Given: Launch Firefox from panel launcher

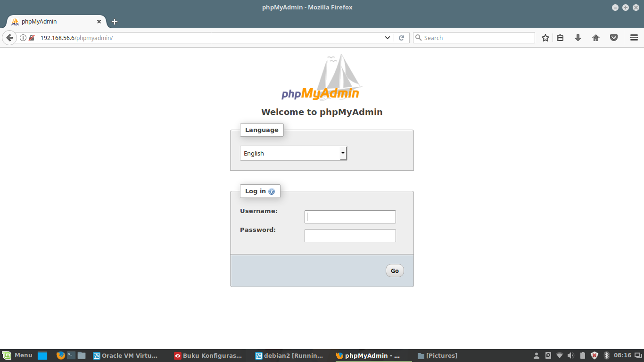Looking at the screenshot, I should [60, 355].
